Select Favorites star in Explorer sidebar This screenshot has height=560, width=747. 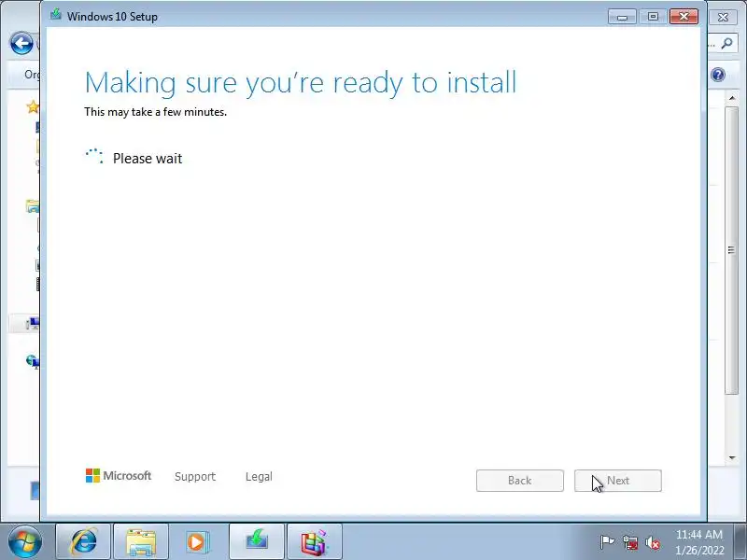[x=33, y=106]
